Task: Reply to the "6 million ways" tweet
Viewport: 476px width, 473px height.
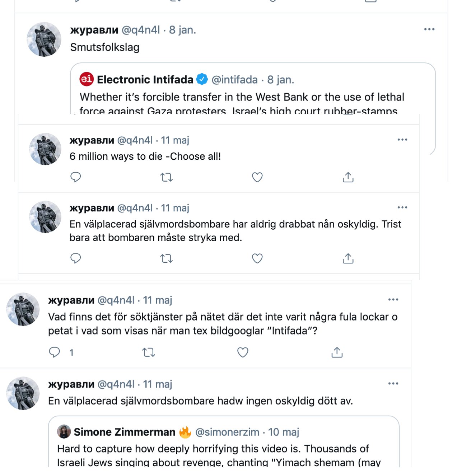Action: pyautogui.click(x=75, y=177)
